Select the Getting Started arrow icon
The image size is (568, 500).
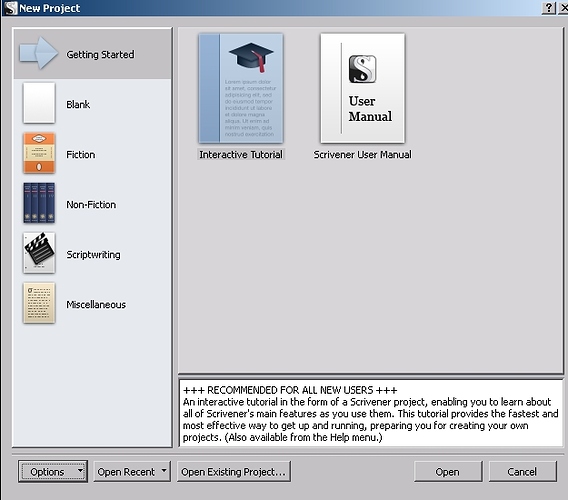(x=39, y=53)
